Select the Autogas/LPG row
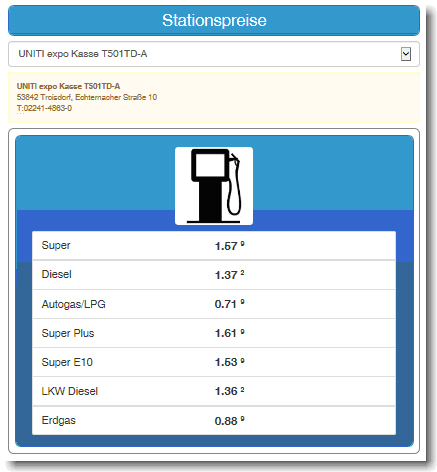This screenshot has height=472, width=437. (214, 304)
